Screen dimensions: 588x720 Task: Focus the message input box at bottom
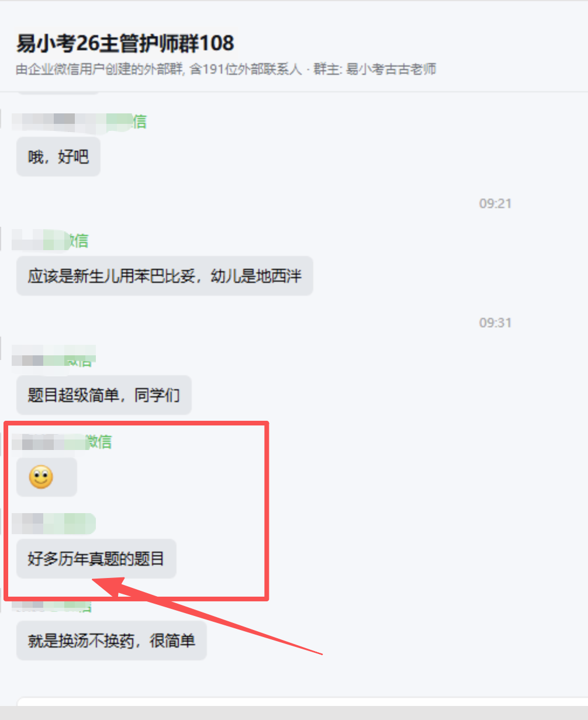click(x=302, y=701)
